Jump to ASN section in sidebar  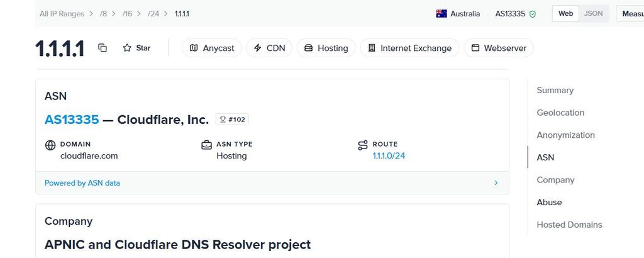tap(545, 157)
